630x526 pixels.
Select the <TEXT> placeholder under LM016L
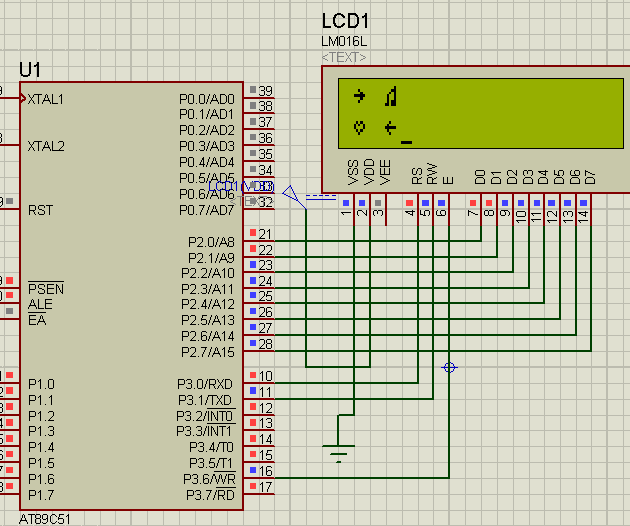point(344,57)
